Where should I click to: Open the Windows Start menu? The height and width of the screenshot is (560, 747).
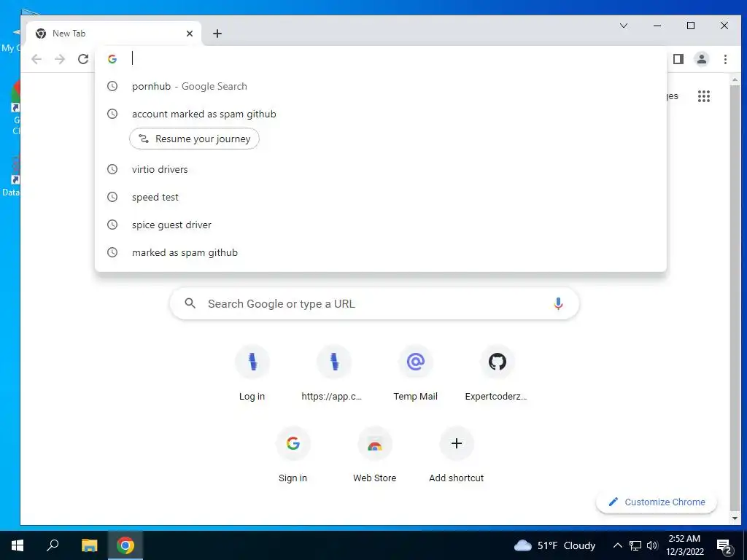18,545
